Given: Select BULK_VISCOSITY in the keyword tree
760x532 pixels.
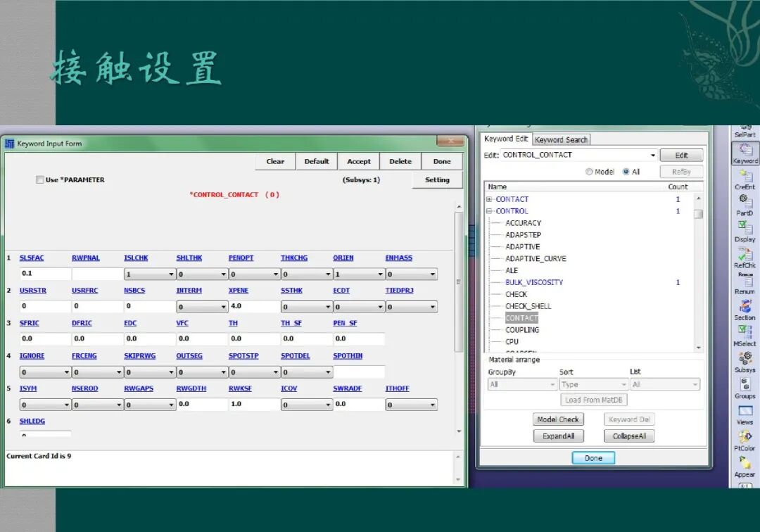Looking at the screenshot, I should click(x=534, y=282).
